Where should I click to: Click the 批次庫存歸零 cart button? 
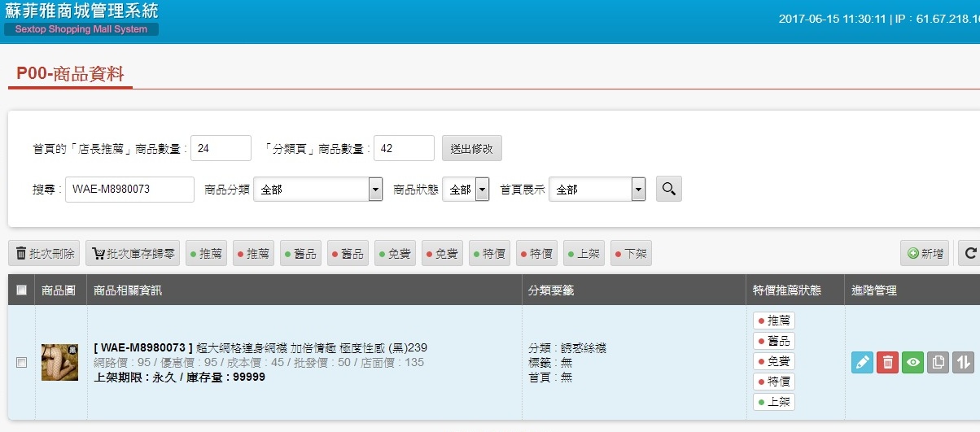click(x=132, y=254)
